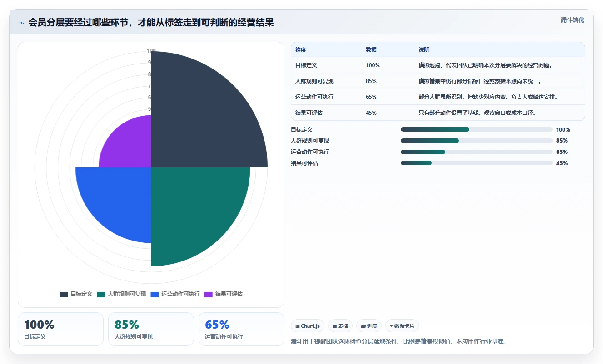The width and height of the screenshot is (603, 364).
Task: Click the 数据 column header
Action: coord(371,50)
